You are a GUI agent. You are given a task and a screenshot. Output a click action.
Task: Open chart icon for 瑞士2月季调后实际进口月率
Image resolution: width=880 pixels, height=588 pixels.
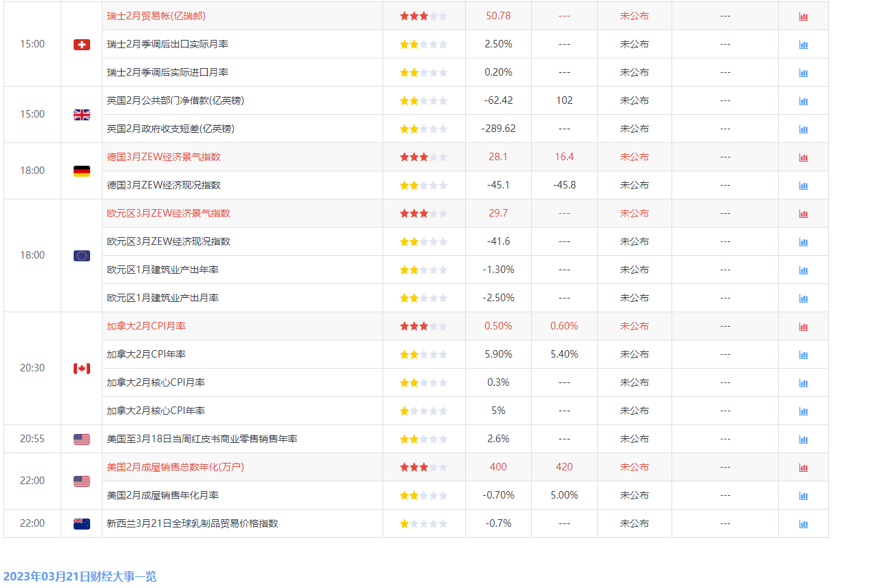(x=803, y=73)
